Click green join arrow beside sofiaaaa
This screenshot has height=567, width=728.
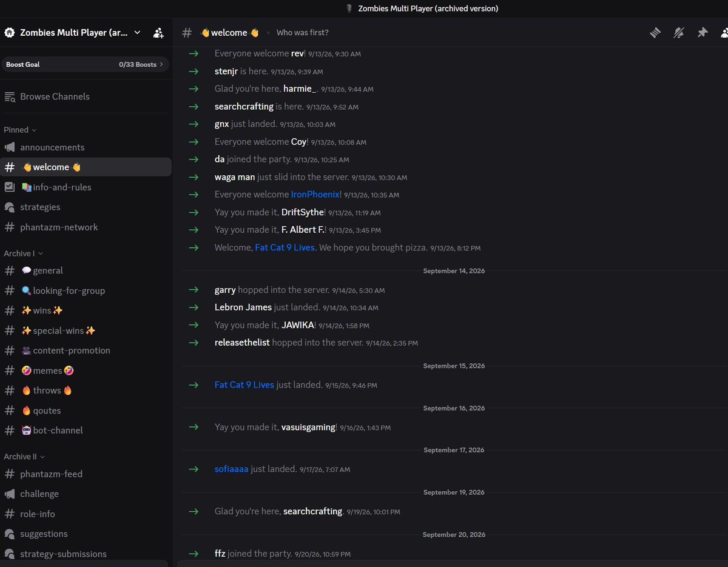tap(194, 469)
